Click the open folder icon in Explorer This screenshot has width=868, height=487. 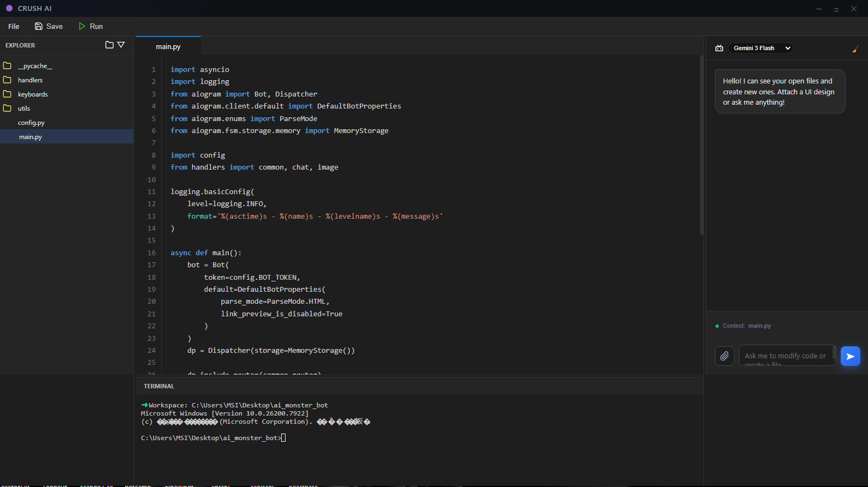pos(109,45)
